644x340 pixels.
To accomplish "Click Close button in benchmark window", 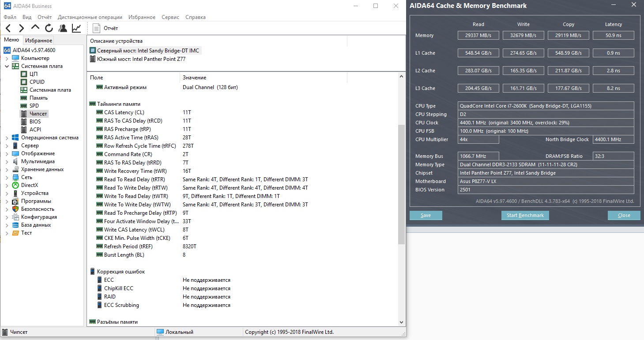I will pyautogui.click(x=624, y=215).
